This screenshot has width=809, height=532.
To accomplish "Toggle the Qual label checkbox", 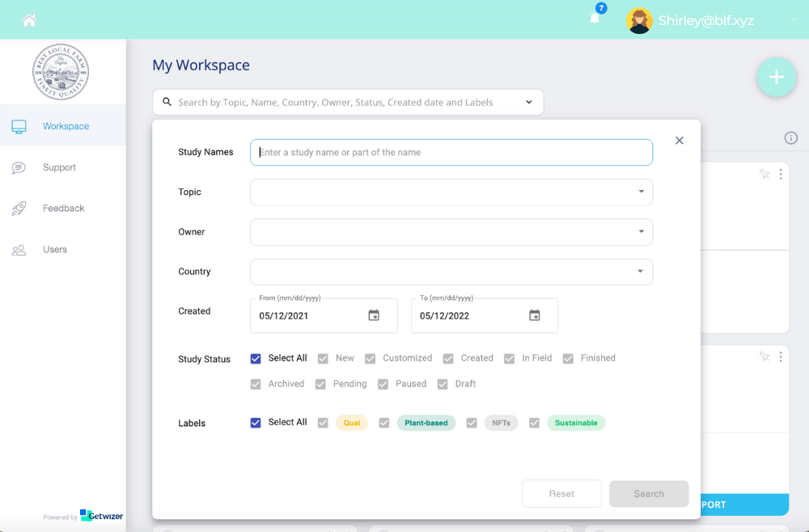I will tap(323, 423).
